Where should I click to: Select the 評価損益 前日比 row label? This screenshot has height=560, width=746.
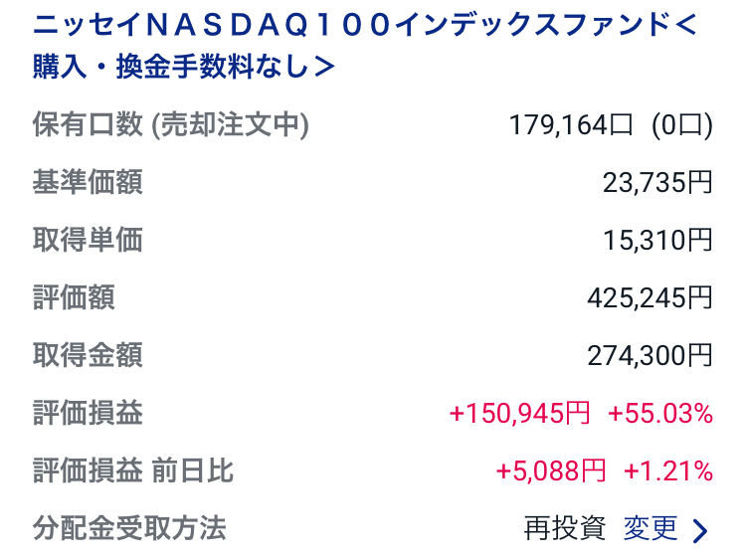[133, 470]
